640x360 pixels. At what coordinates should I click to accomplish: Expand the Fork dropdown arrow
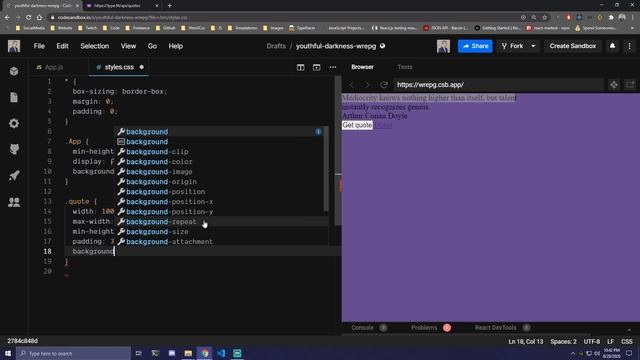point(533,46)
